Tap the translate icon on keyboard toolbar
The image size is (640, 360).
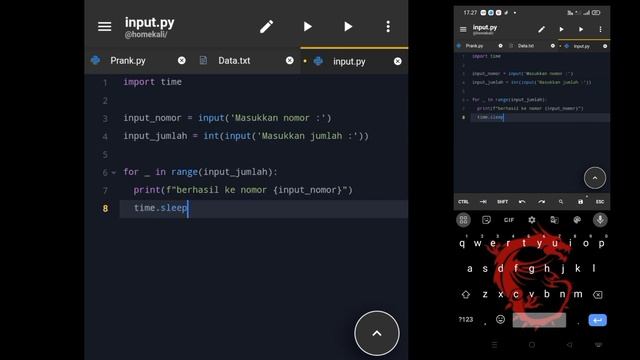point(554,220)
